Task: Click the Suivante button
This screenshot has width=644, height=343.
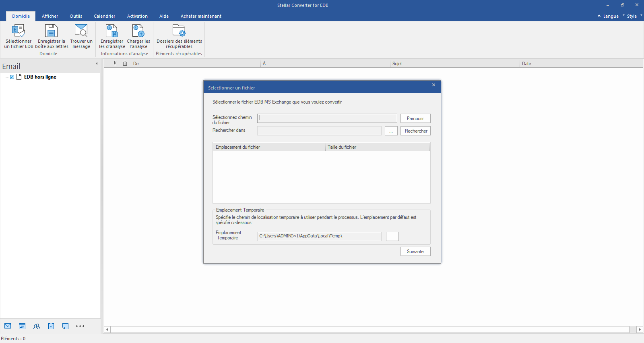Action: (415, 252)
